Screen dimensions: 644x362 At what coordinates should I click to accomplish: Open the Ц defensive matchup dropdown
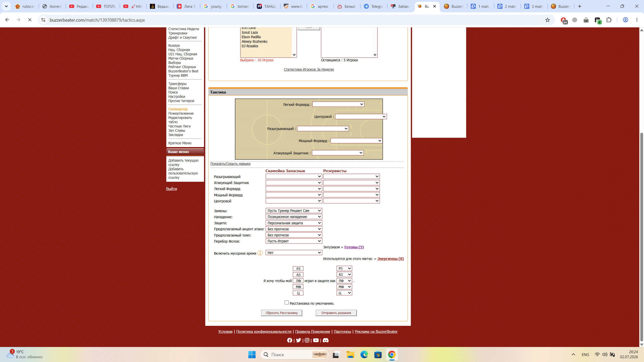(344, 293)
